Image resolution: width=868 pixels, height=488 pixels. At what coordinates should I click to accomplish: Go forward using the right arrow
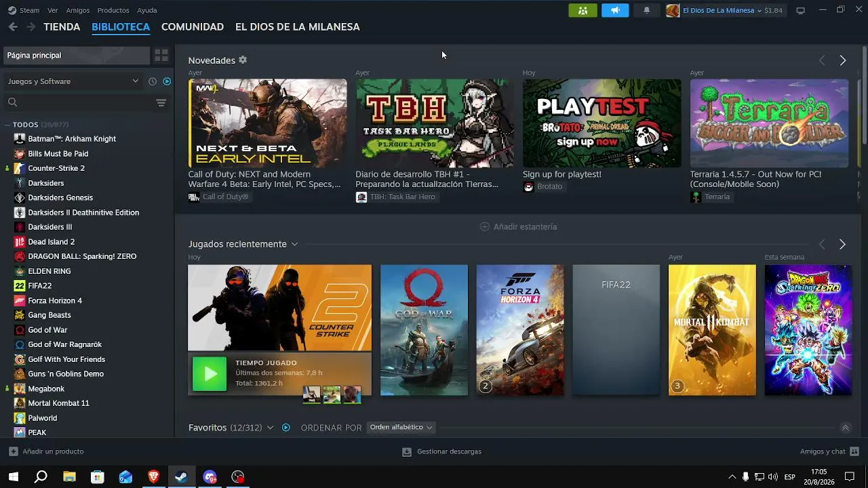31,26
